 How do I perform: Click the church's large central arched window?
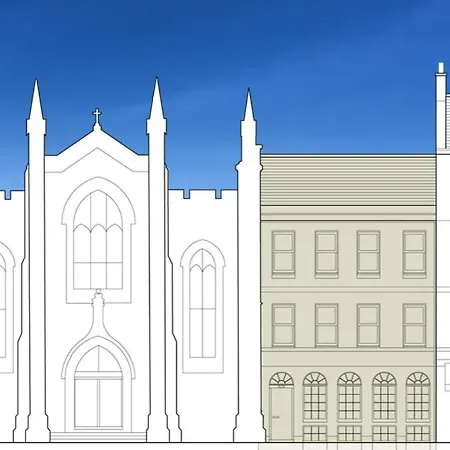98,240
